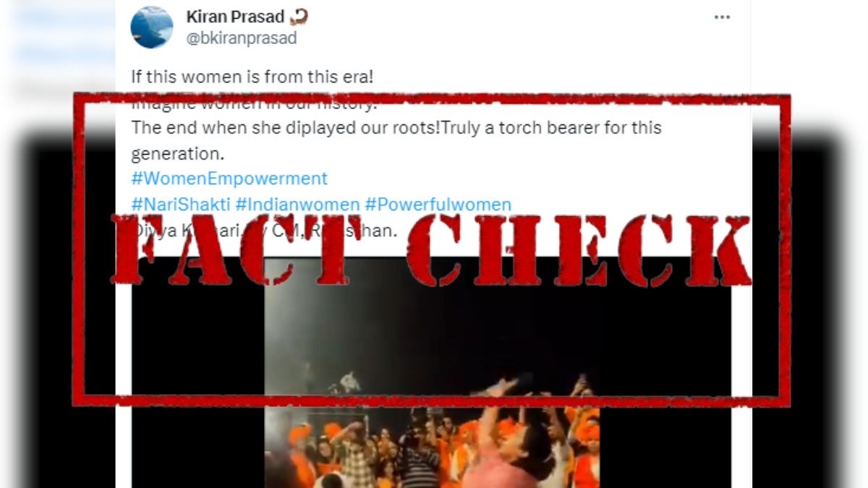868x488 pixels.
Task: Click the black left side of video
Action: (197, 372)
